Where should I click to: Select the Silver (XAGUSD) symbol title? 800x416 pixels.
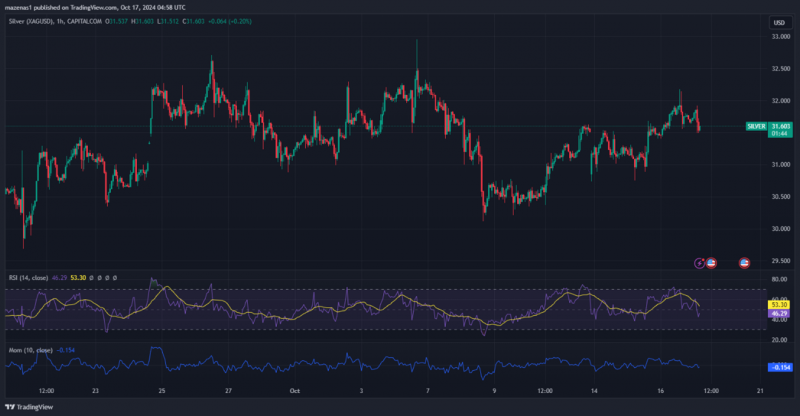[31, 21]
